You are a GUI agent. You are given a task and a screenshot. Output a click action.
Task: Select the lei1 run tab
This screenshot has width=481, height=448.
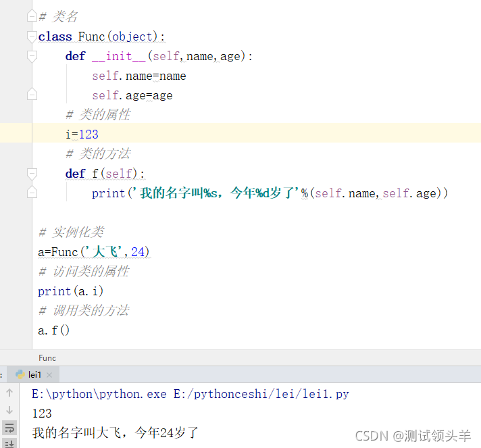pyautogui.click(x=34, y=374)
